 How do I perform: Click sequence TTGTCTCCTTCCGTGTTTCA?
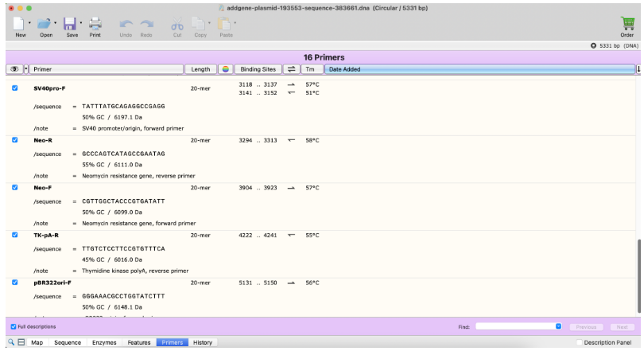tap(123, 248)
